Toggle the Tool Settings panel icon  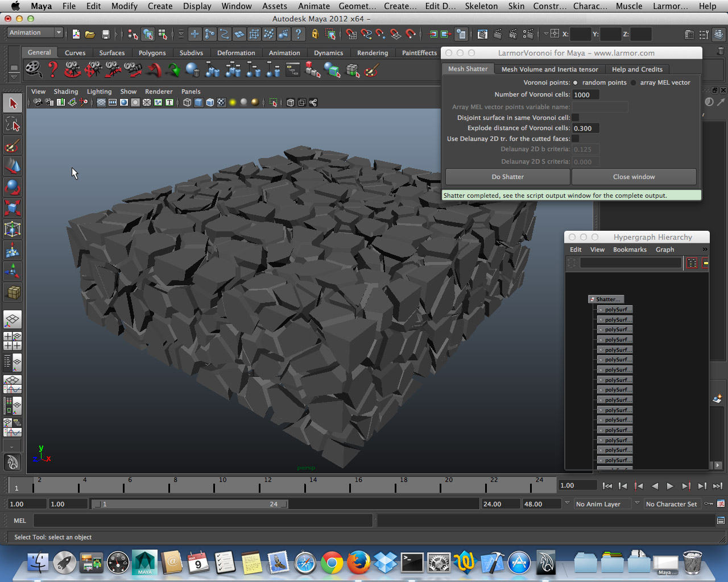(x=704, y=35)
